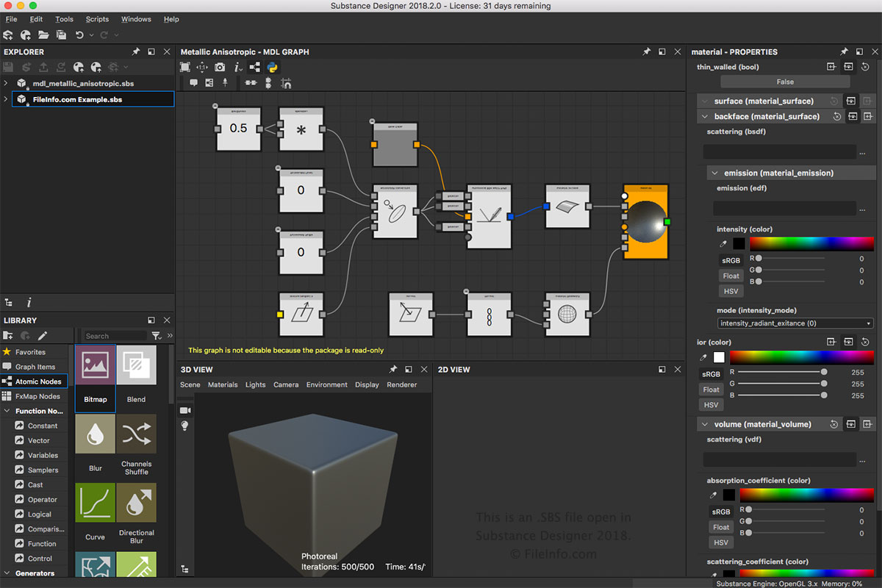Image resolution: width=882 pixels, height=588 pixels.
Task: Toggle thin_walled False button
Action: pos(784,82)
